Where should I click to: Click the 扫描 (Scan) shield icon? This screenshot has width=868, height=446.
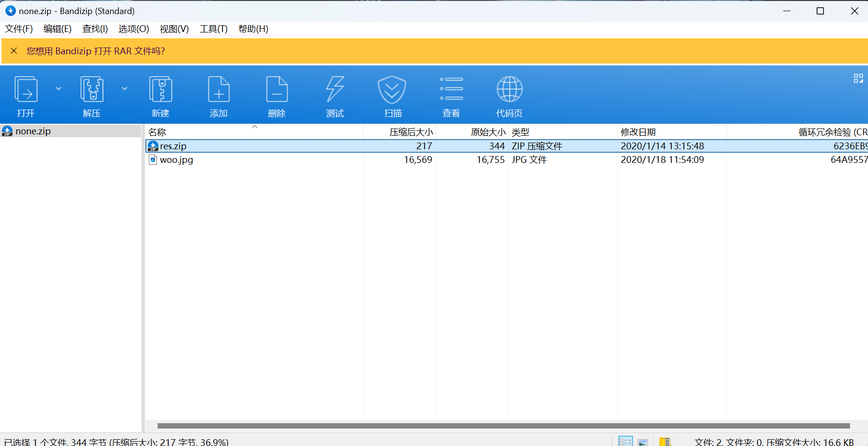point(392,89)
